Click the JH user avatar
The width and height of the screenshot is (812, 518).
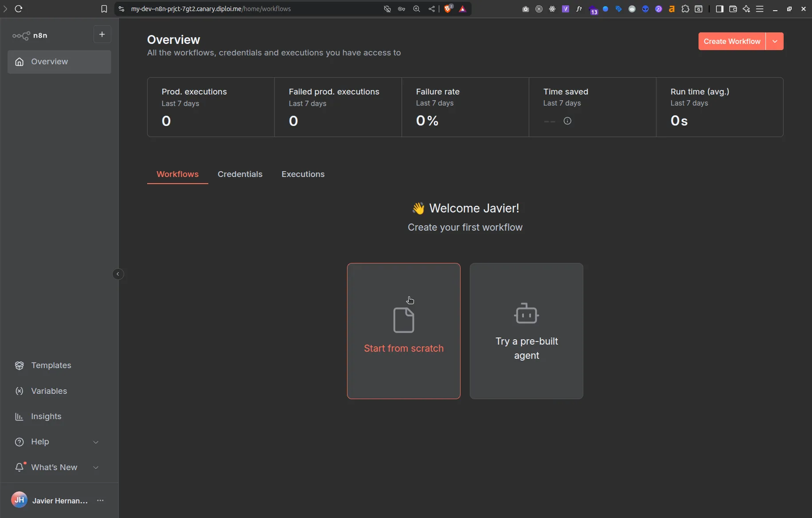click(x=19, y=500)
